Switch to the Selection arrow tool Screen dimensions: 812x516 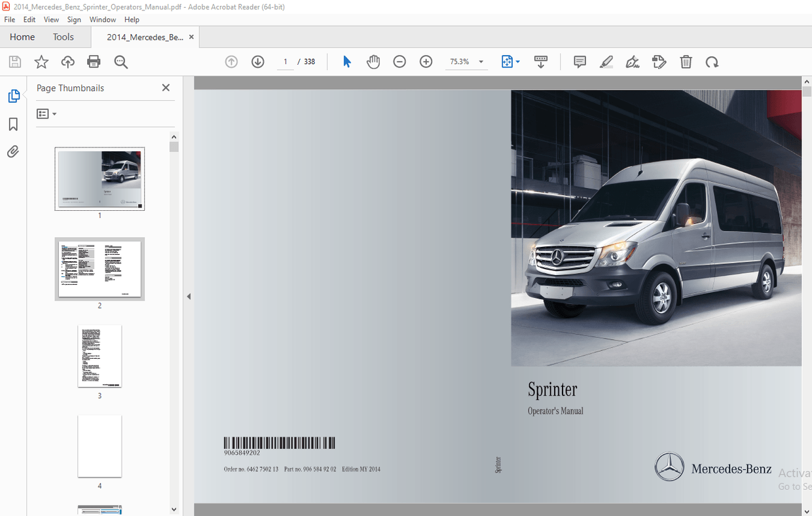click(346, 62)
